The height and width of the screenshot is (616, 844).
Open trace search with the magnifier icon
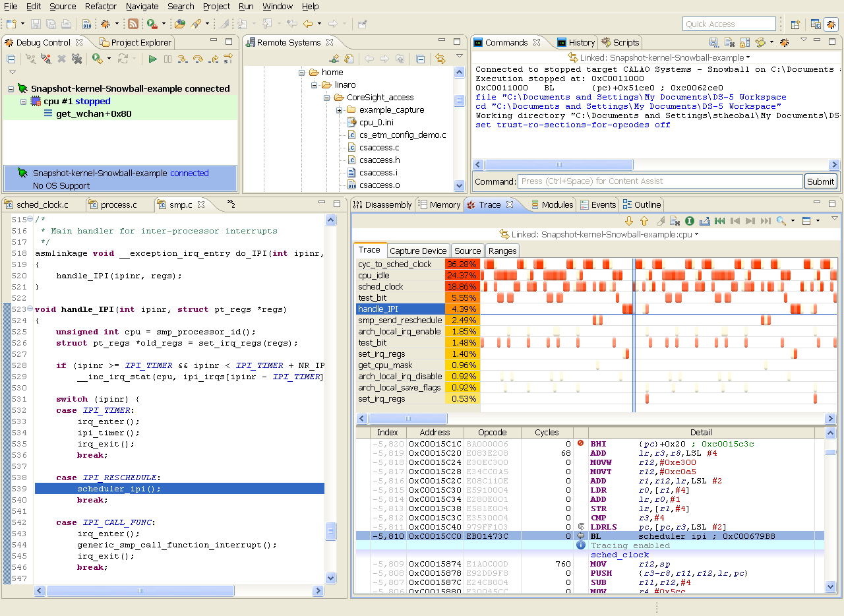tap(781, 221)
